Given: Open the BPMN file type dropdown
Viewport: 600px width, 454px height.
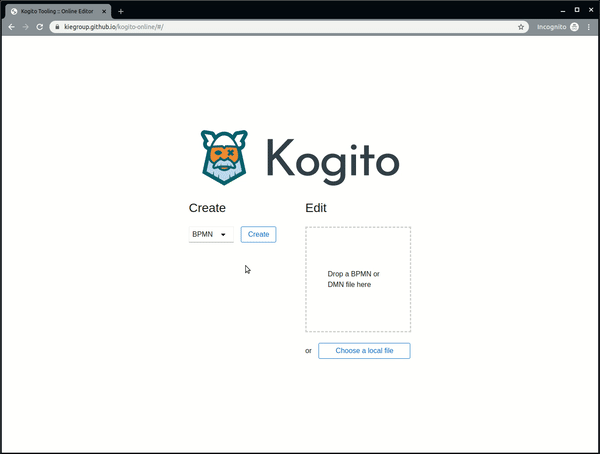Looking at the screenshot, I should click(211, 234).
